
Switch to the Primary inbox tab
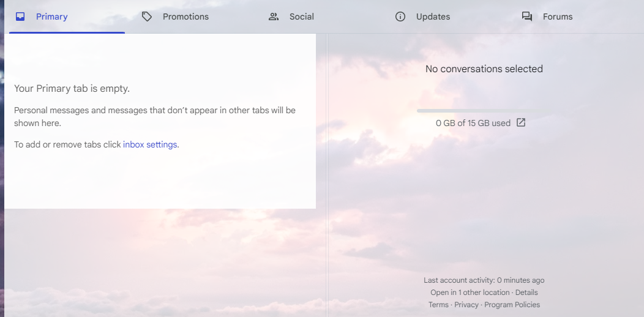point(67,17)
